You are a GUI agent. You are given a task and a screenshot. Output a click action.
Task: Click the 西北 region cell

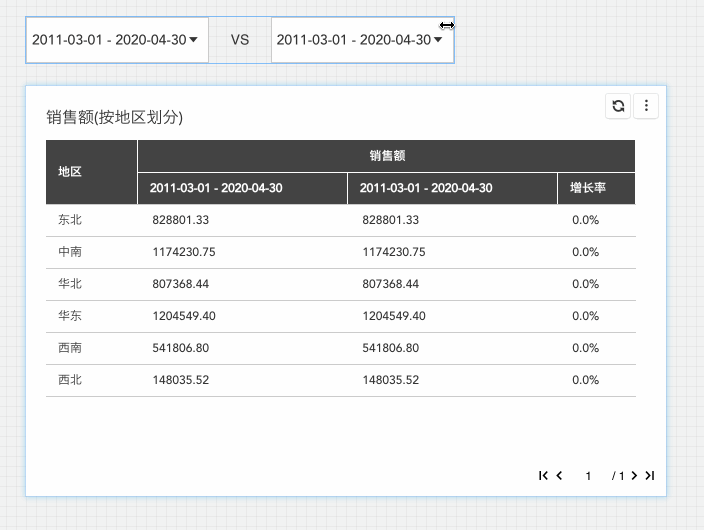pos(70,380)
